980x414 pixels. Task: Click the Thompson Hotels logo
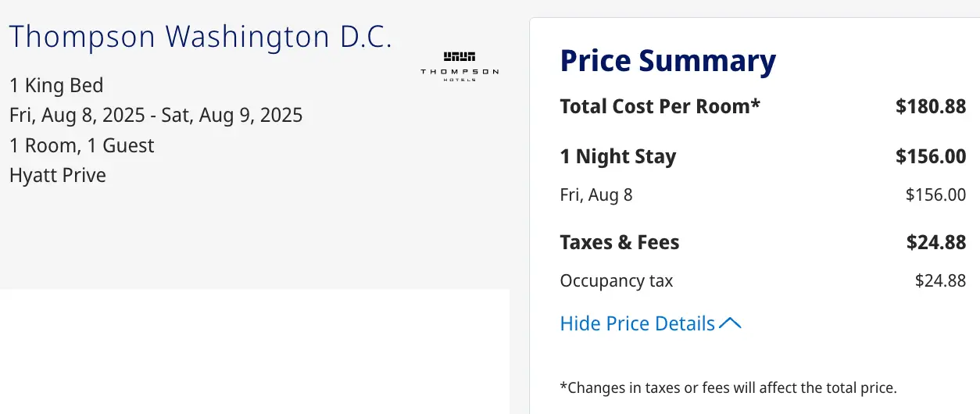[x=460, y=67]
